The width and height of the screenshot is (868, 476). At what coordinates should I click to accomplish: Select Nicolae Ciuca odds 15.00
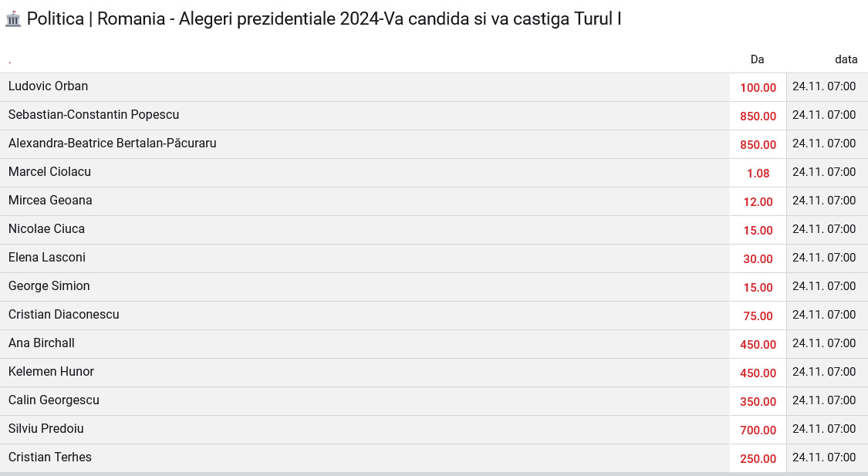pos(758,230)
